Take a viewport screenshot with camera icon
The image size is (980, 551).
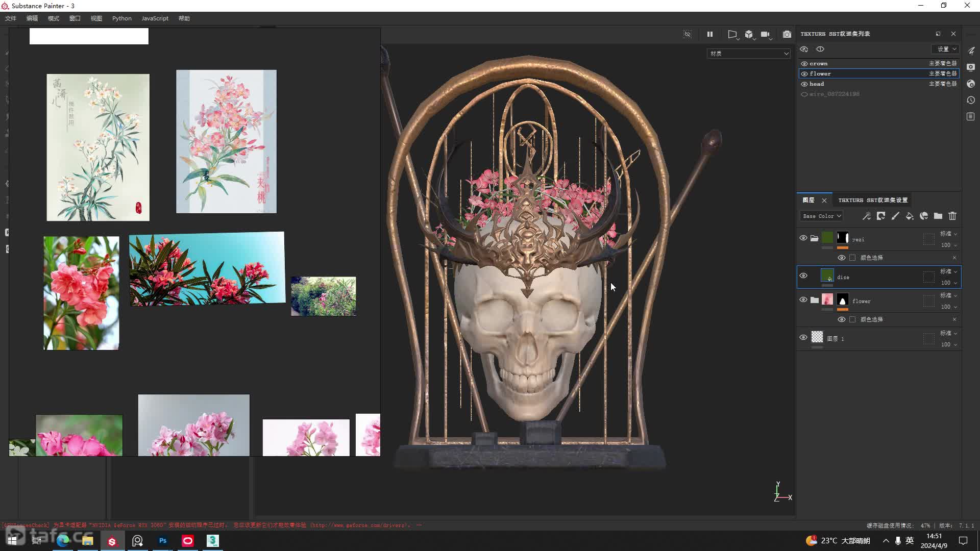click(787, 34)
